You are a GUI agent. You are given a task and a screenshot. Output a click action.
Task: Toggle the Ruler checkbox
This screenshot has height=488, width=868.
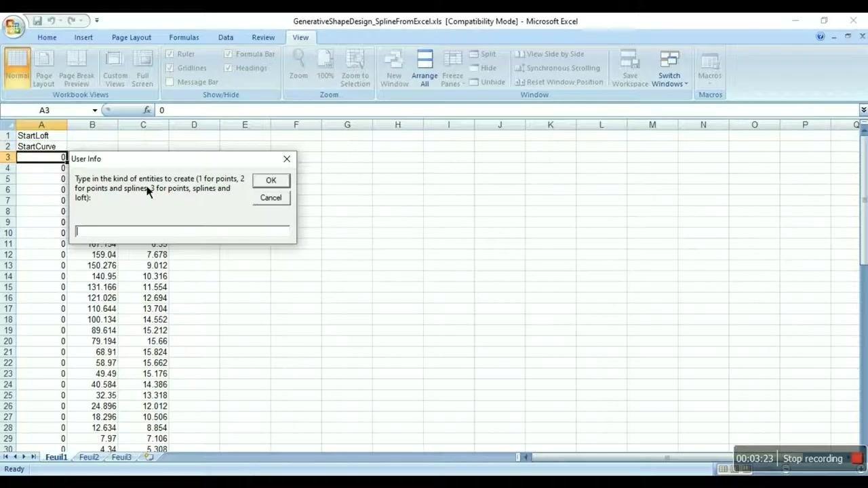tap(170, 54)
